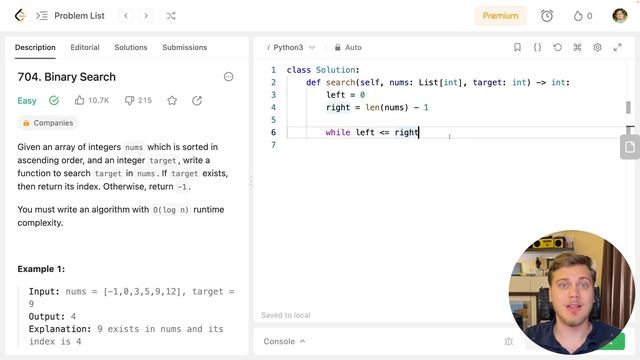Expand the Console panel
This screenshot has height=360, width=640.
click(284, 341)
